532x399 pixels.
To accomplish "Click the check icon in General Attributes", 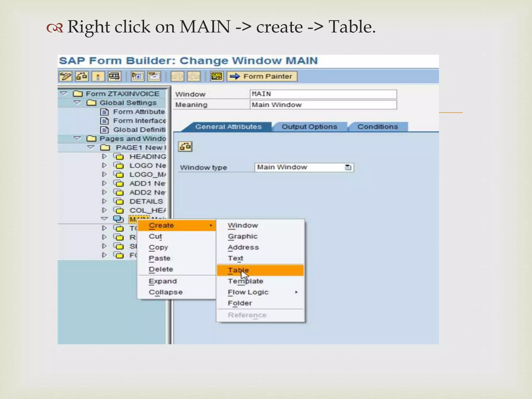I will pyautogui.click(x=185, y=147).
